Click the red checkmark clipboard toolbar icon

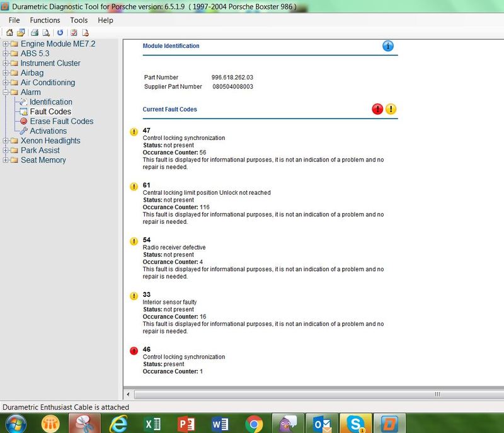(74, 33)
